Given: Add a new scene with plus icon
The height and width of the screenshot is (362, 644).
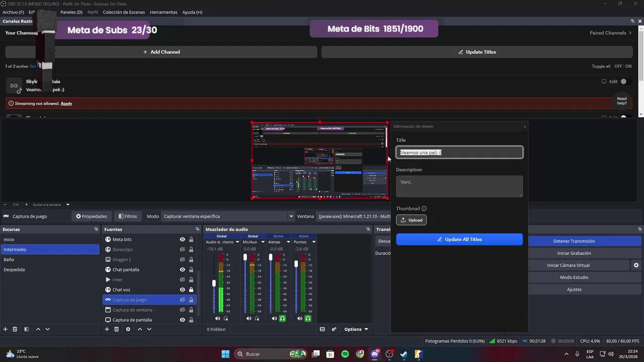Looking at the screenshot, I should click(x=6, y=329).
